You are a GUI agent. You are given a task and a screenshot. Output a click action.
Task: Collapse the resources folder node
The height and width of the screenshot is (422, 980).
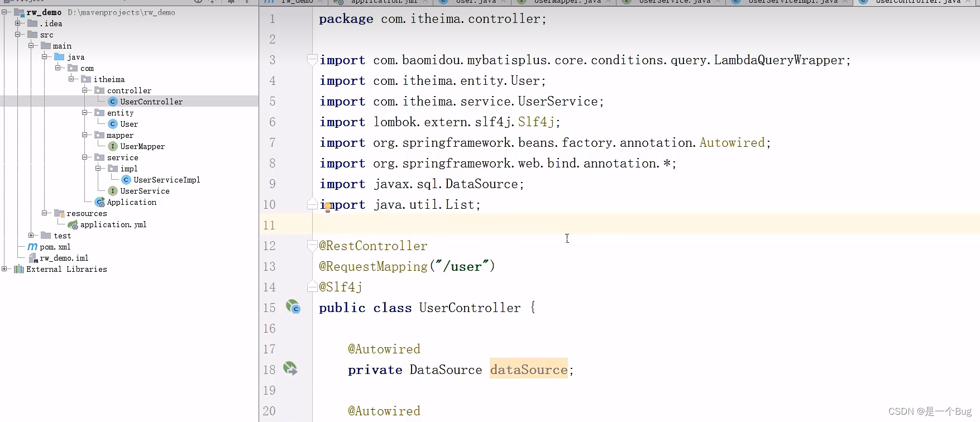pyautogui.click(x=45, y=213)
